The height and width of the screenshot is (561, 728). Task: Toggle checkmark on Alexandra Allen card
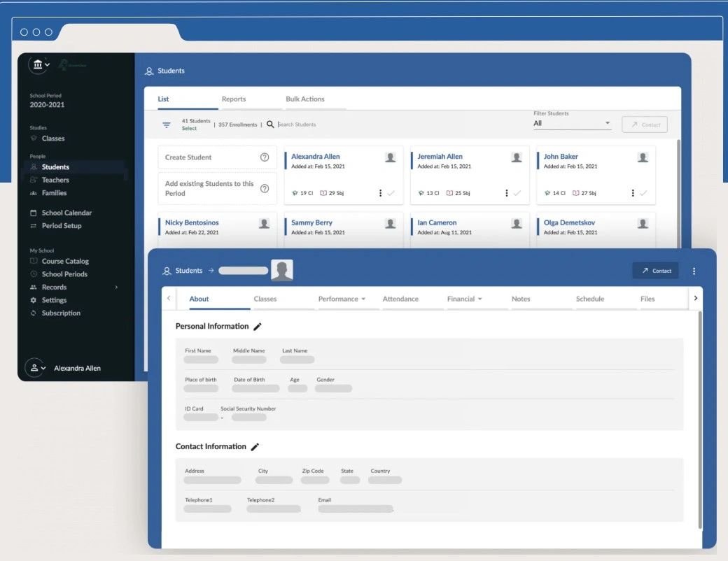click(391, 193)
